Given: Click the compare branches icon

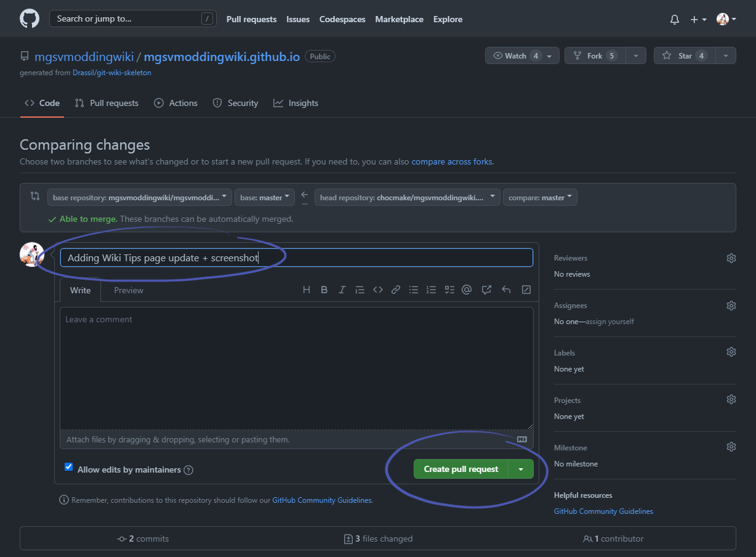Looking at the screenshot, I should point(35,196).
